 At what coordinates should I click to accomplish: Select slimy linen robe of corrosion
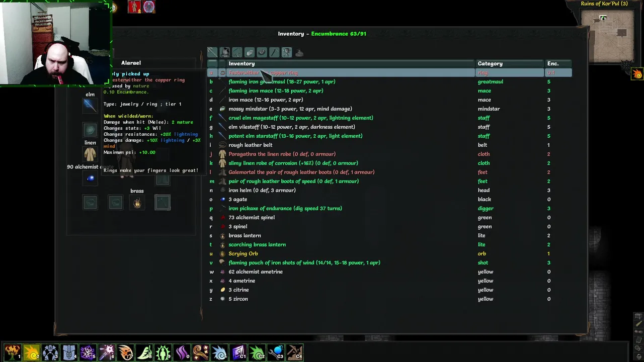click(x=389, y=163)
